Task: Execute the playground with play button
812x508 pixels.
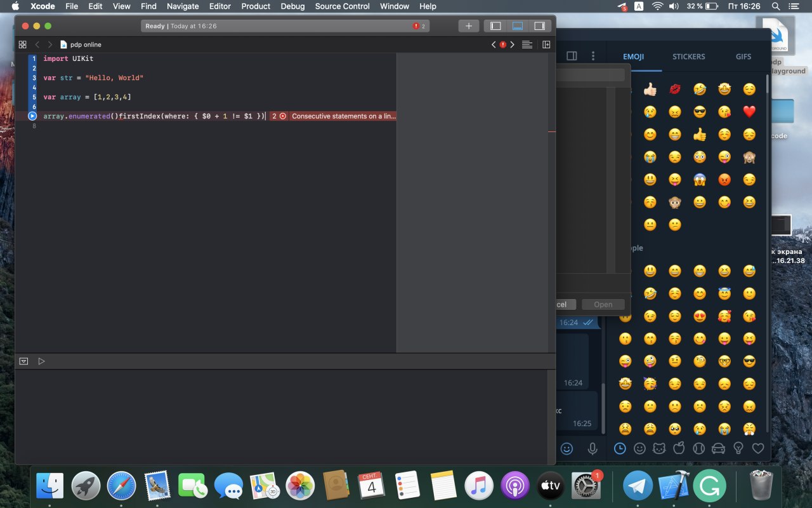Action: [41, 361]
